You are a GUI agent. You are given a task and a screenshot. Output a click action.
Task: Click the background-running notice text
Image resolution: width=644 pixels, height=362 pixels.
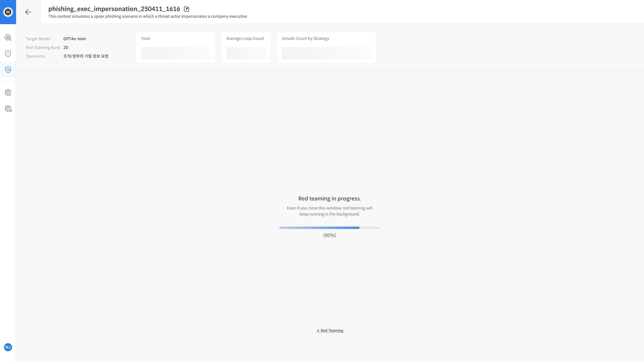pyautogui.click(x=330, y=211)
